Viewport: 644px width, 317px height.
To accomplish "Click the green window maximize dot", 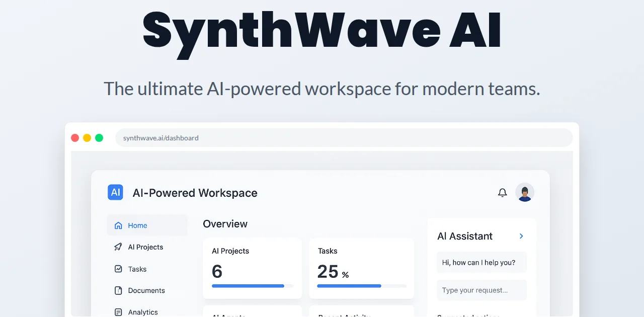I will pos(99,138).
